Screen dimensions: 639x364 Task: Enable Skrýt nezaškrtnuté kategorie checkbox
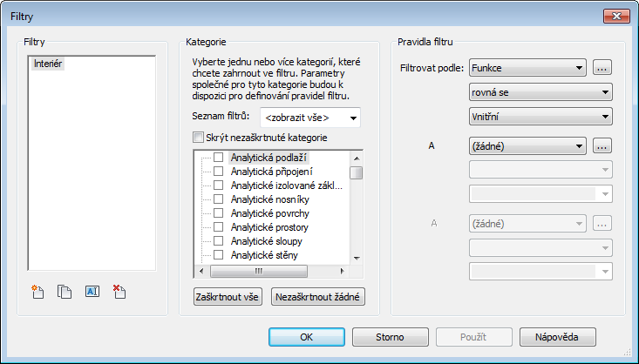pos(197,138)
